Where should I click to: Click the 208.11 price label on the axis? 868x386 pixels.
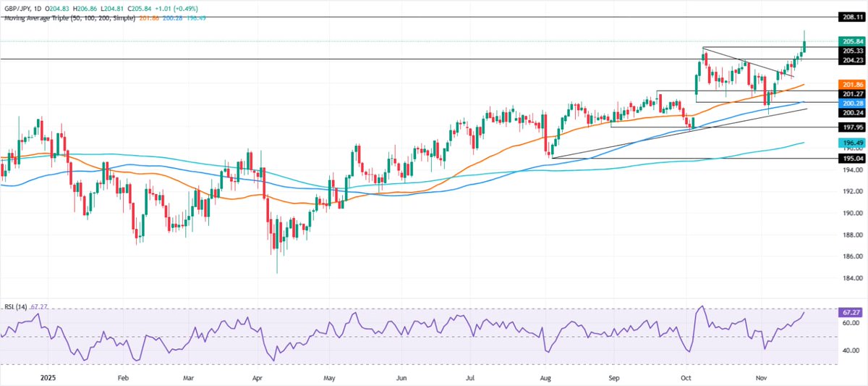[x=853, y=17]
